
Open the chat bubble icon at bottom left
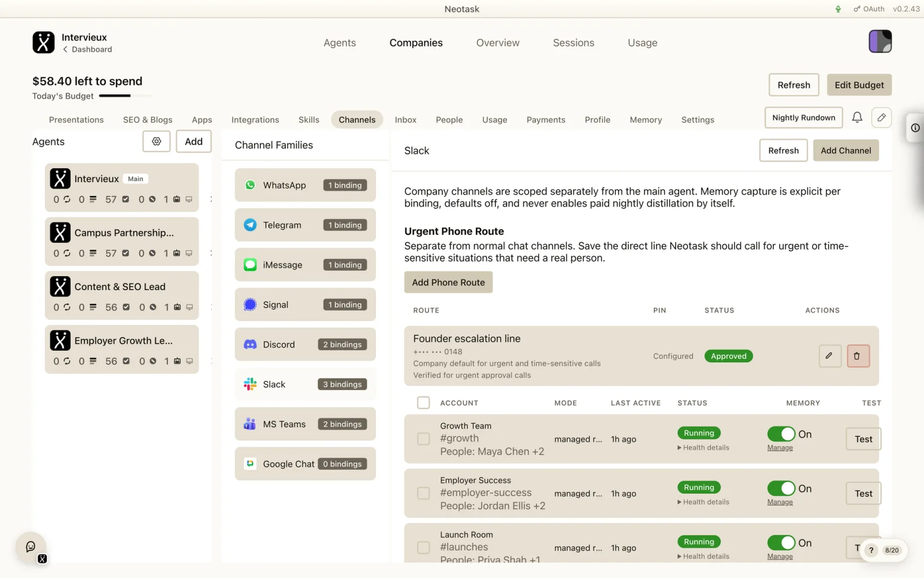point(31,546)
